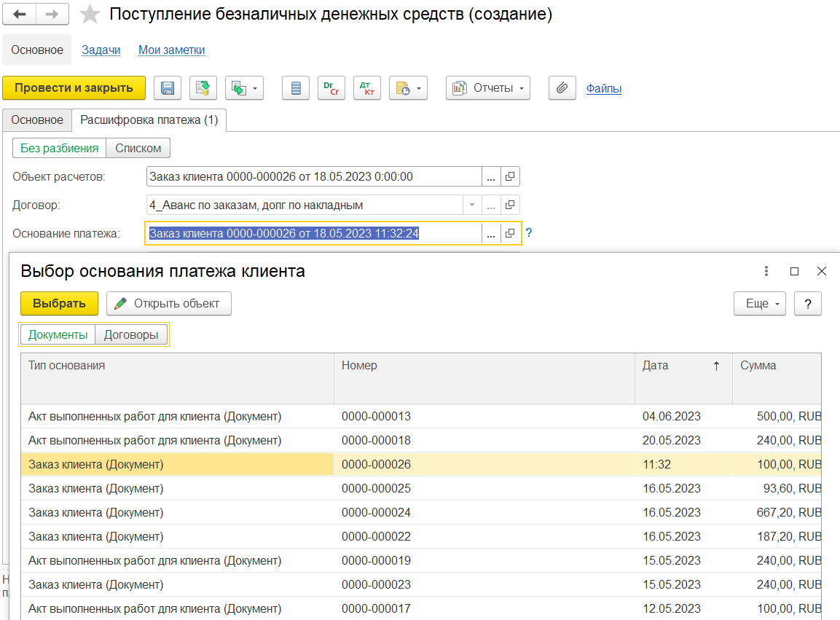Click the save document floppy disk icon
Viewport: 840px width, 620px height.
[168, 88]
